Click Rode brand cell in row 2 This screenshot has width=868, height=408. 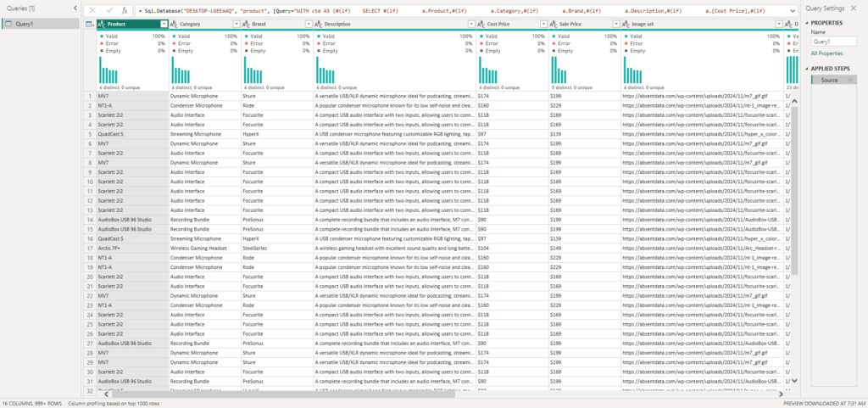277,105
